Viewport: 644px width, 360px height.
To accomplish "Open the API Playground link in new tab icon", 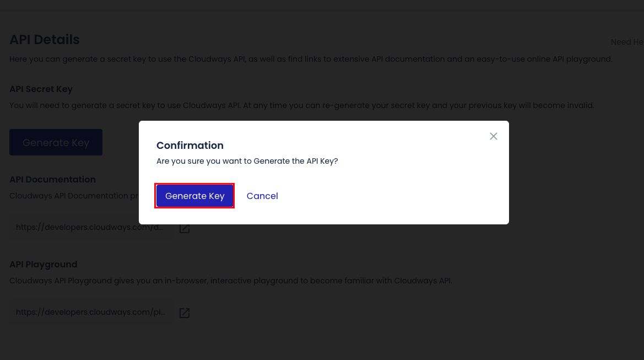I will pos(185,313).
